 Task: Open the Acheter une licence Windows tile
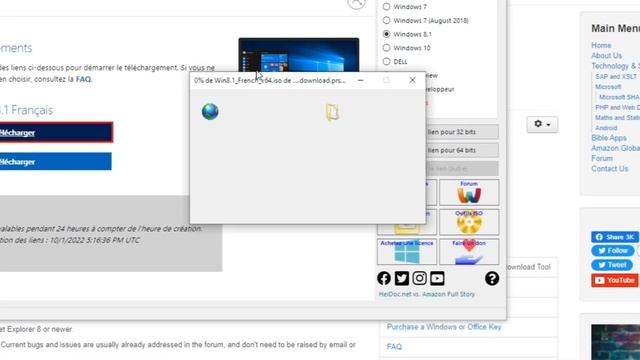[407, 252]
